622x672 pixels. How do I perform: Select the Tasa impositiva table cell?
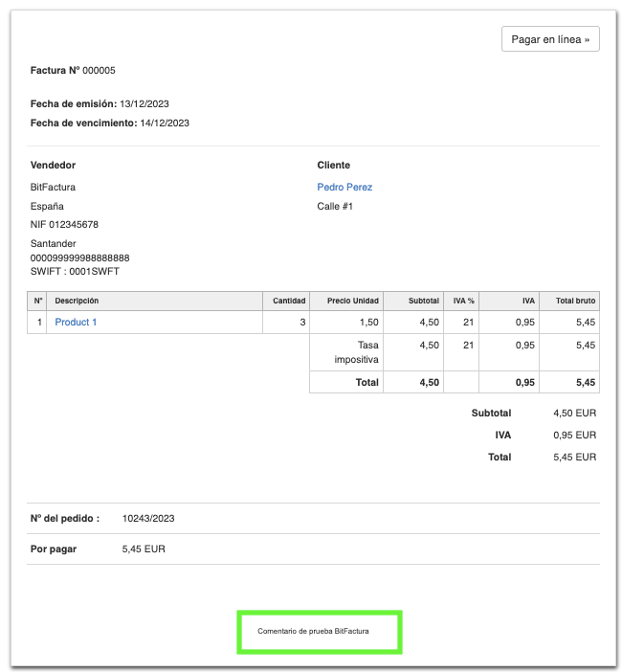[356, 352]
